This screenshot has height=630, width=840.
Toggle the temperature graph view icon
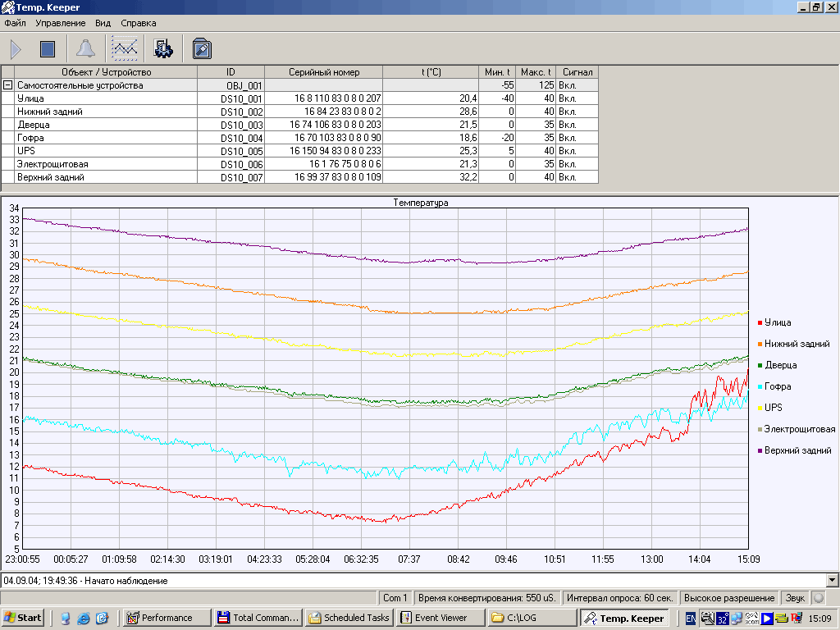pyautogui.click(x=125, y=49)
